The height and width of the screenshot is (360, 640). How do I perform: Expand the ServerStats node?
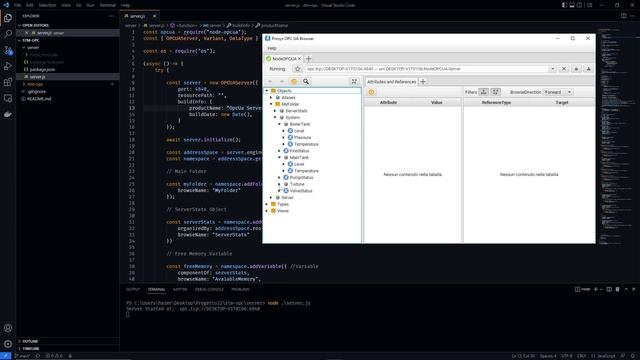click(x=275, y=111)
